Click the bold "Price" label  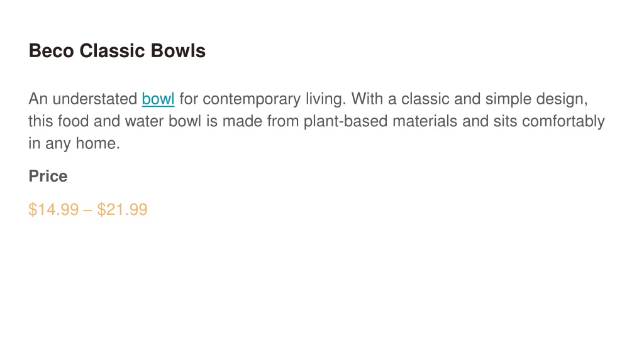[x=48, y=176]
